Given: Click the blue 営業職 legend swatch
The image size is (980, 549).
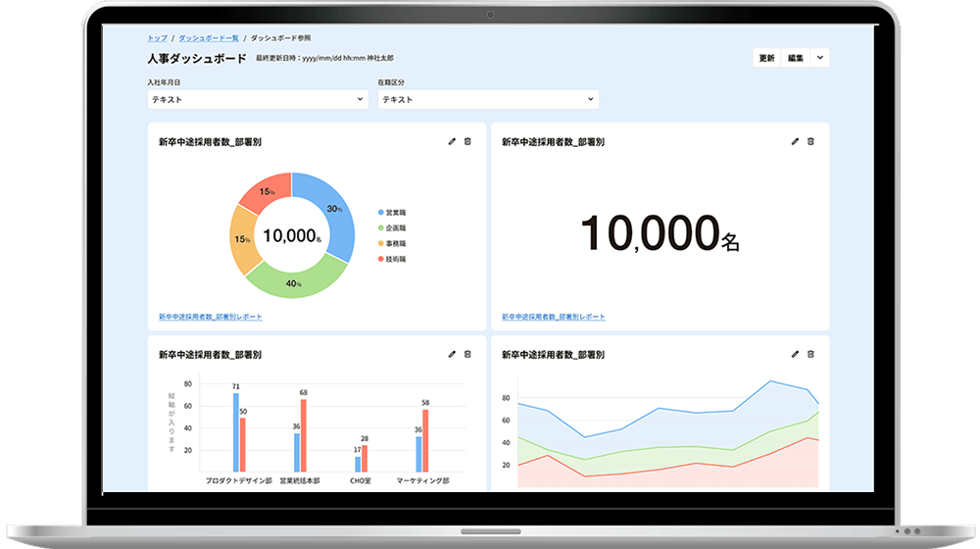Looking at the screenshot, I should point(380,212).
